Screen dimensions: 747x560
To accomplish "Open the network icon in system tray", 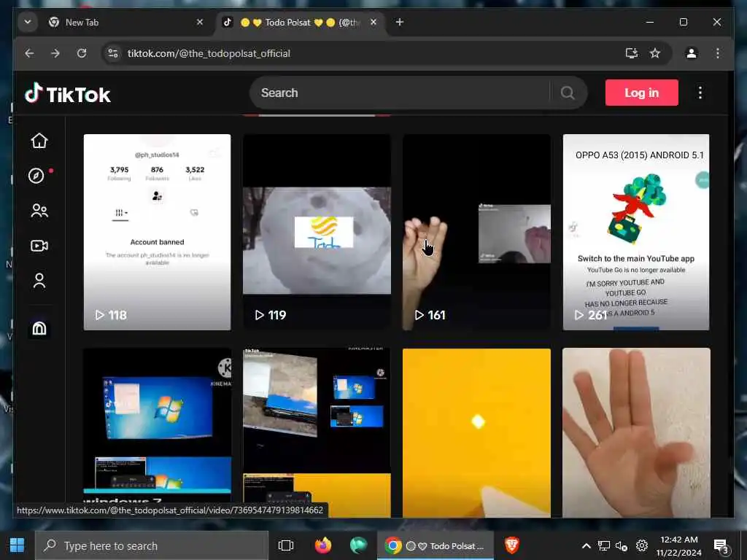I will [x=604, y=545].
